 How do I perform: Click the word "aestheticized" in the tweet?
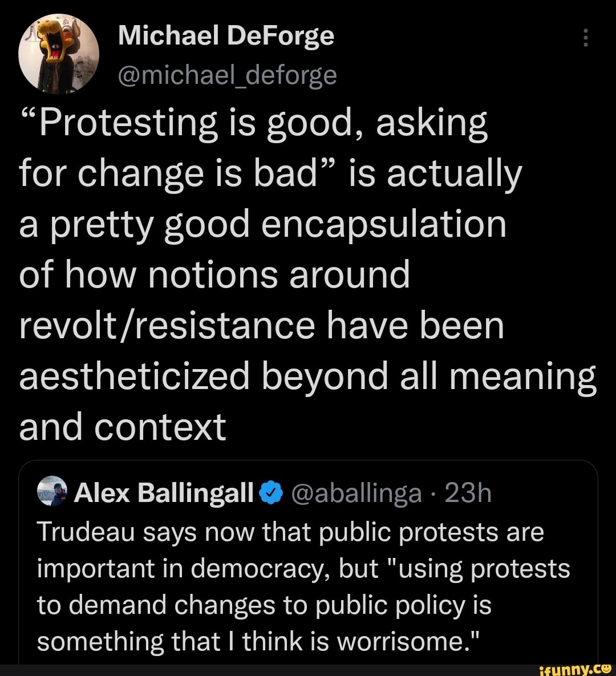135,377
